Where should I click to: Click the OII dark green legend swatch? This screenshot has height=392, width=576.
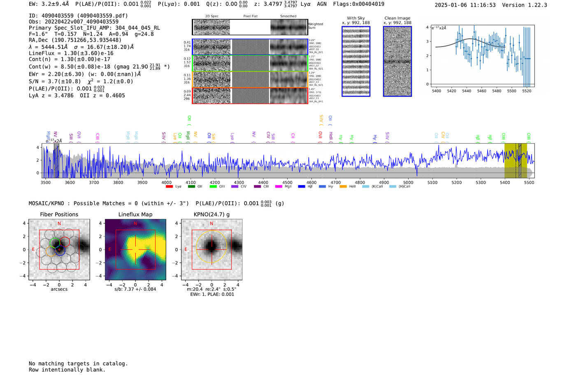pos(191,187)
